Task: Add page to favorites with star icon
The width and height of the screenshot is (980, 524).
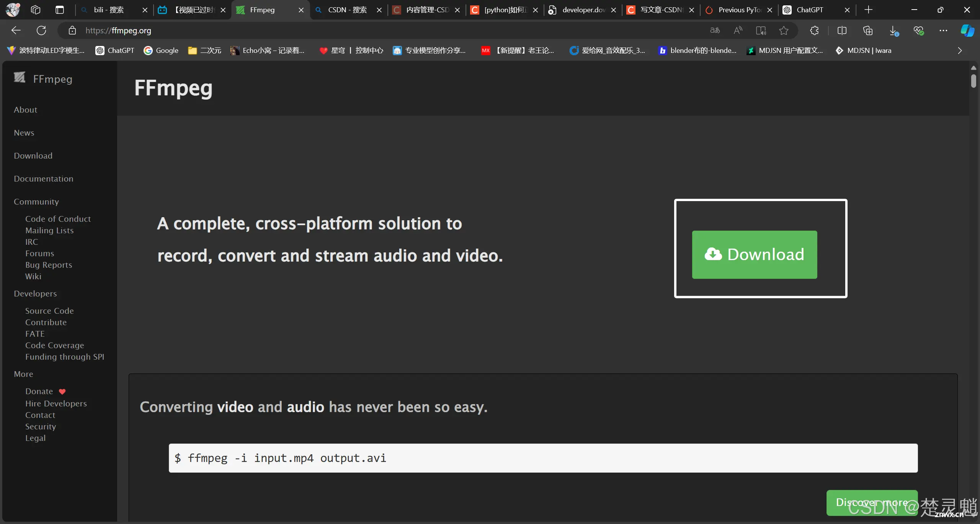Action: 784,30
